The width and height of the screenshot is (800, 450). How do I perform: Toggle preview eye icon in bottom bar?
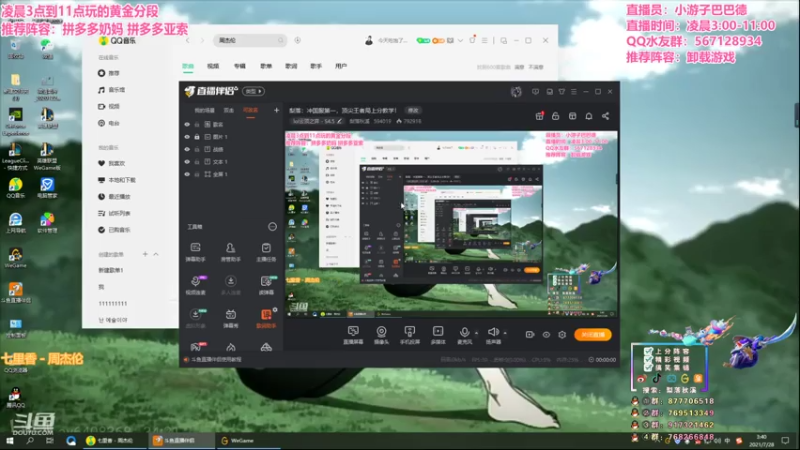pyautogui.click(x=546, y=335)
